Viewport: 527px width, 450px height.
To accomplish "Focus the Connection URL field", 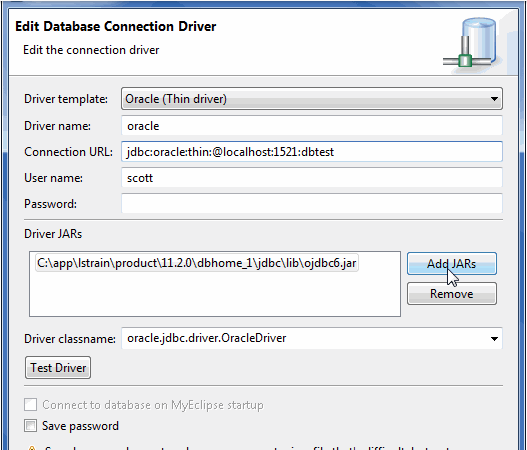I will (x=312, y=152).
